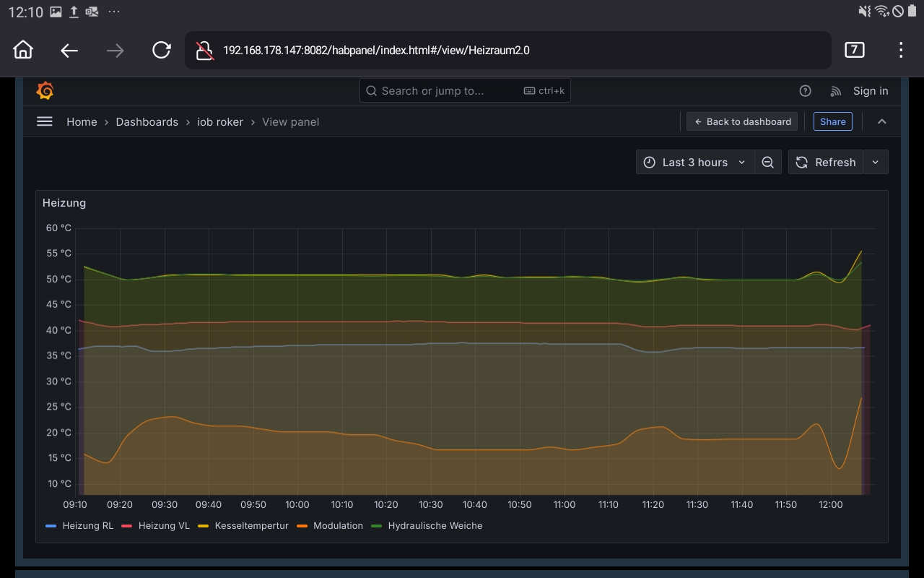The height and width of the screenshot is (578, 924).
Task: Tap the insecure connection lock icon
Action: pos(205,51)
